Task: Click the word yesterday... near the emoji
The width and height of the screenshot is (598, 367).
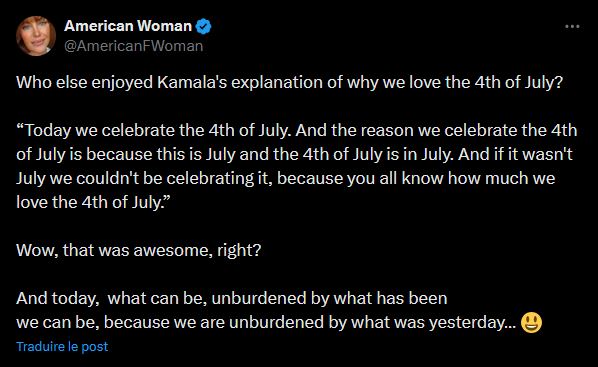Action: pyautogui.click(x=473, y=323)
